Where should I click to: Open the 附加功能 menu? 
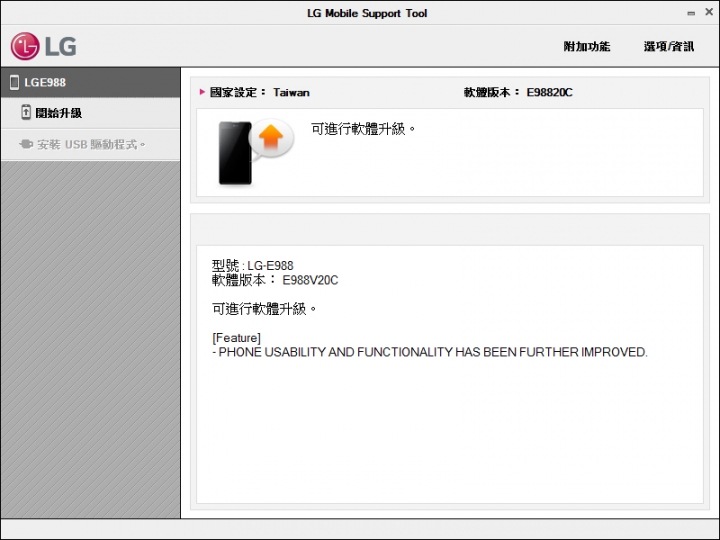(x=587, y=46)
